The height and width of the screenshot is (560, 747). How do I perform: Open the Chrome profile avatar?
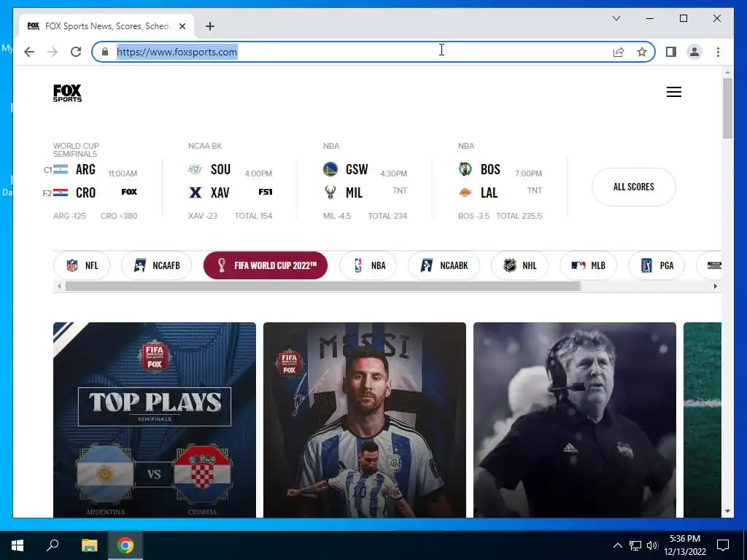click(694, 52)
